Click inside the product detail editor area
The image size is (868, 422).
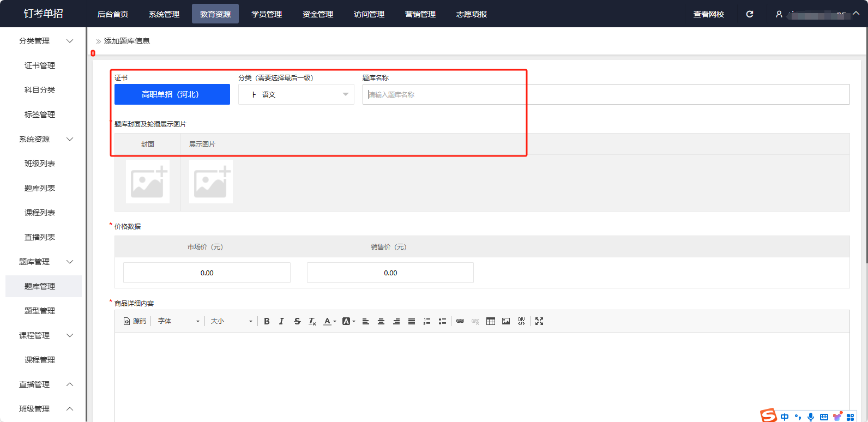(x=482, y=377)
